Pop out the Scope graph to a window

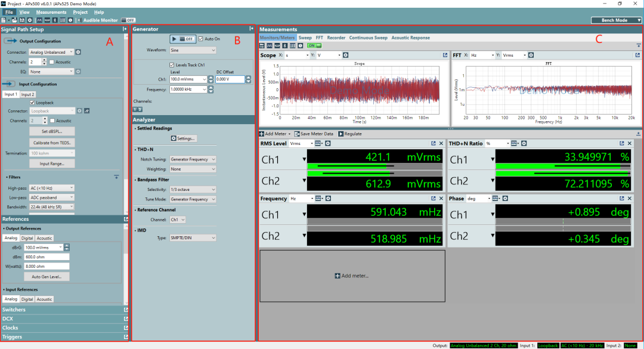[444, 54]
